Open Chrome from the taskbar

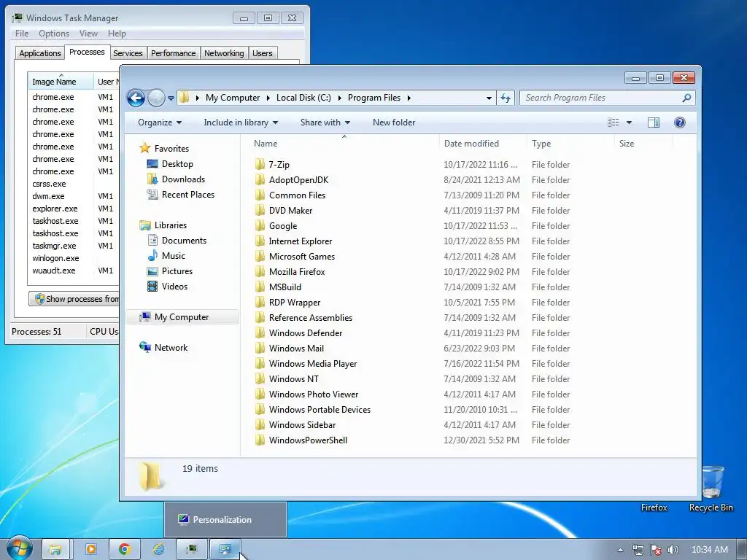click(124, 550)
